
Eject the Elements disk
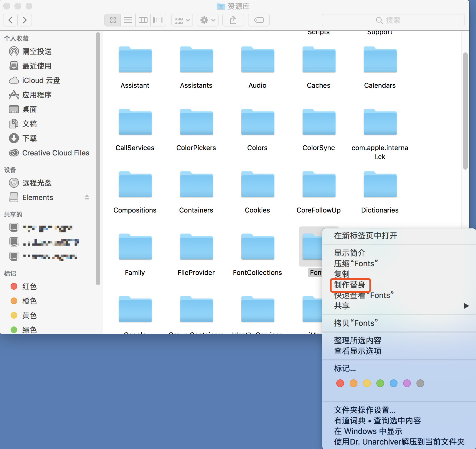click(87, 197)
